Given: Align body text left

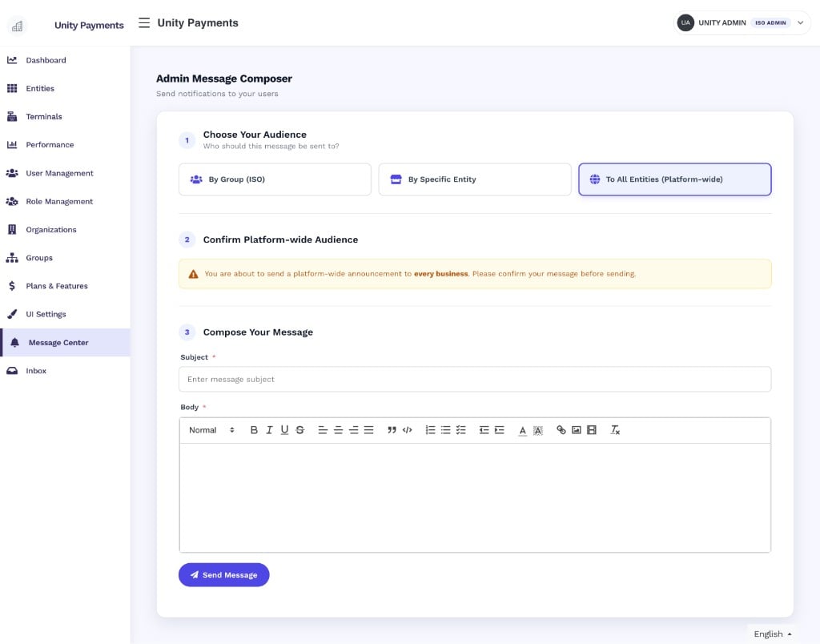Looking at the screenshot, I should point(323,430).
